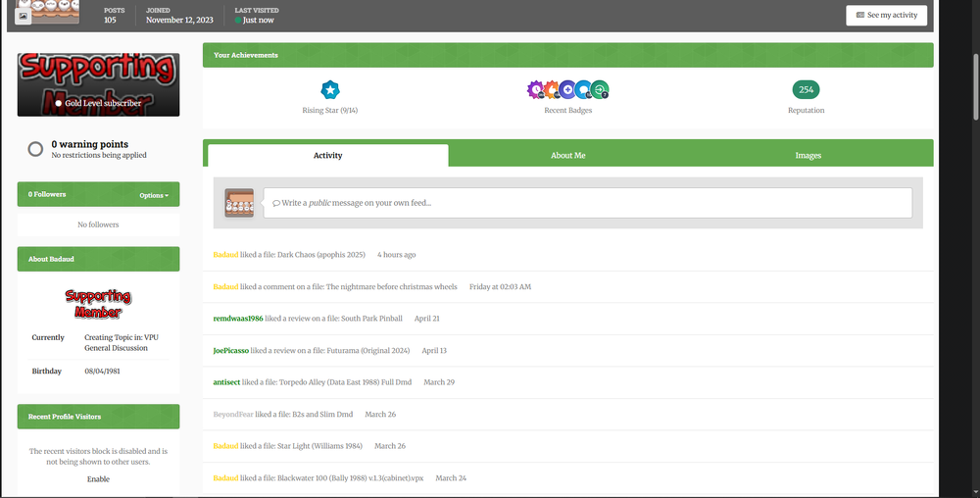
Task: Click the cover photo image icon button
Action: coord(24,17)
